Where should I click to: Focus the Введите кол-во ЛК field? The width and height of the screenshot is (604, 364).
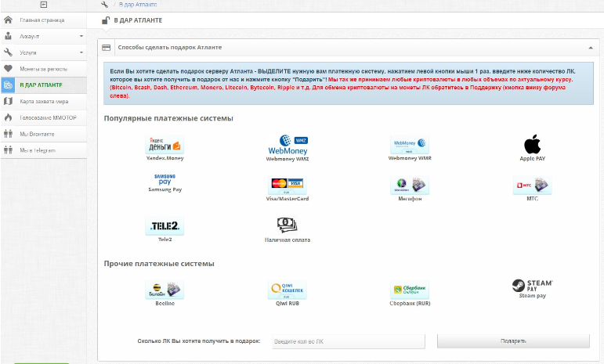click(349, 341)
